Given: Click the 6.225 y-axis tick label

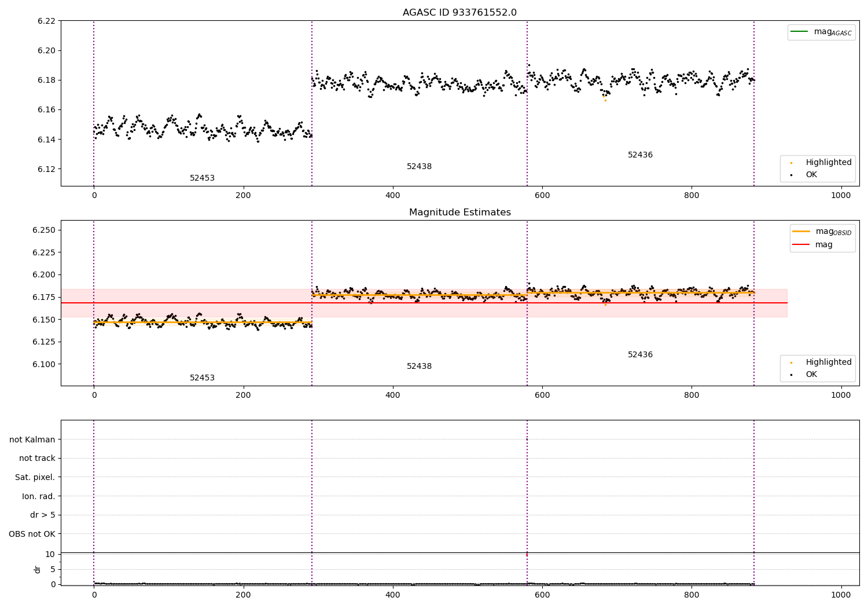Looking at the screenshot, I should 44,252.
